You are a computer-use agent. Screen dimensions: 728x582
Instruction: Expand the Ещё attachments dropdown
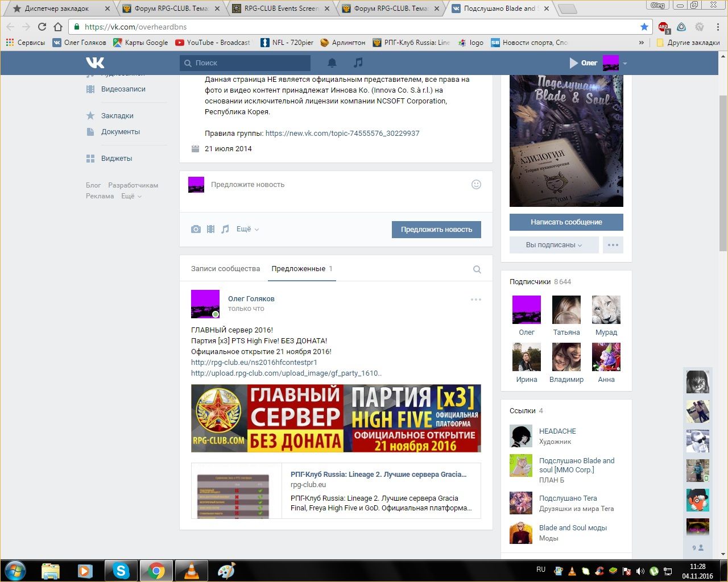click(x=247, y=229)
